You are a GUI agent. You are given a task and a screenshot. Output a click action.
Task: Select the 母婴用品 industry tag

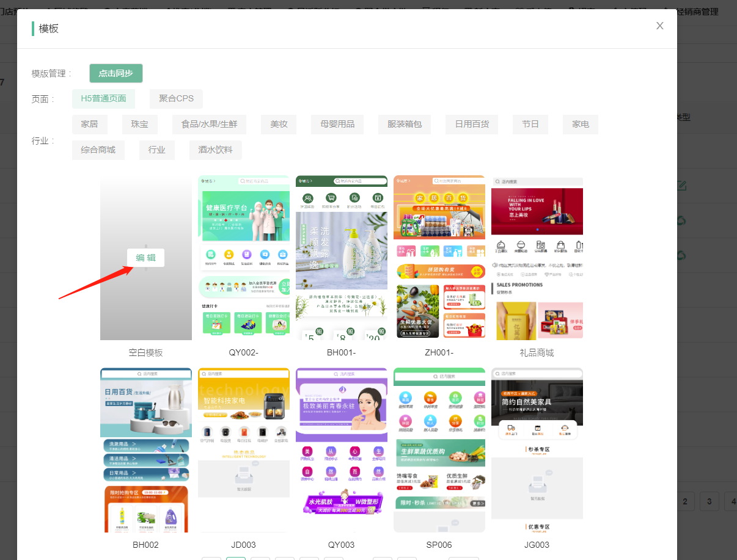337,125
